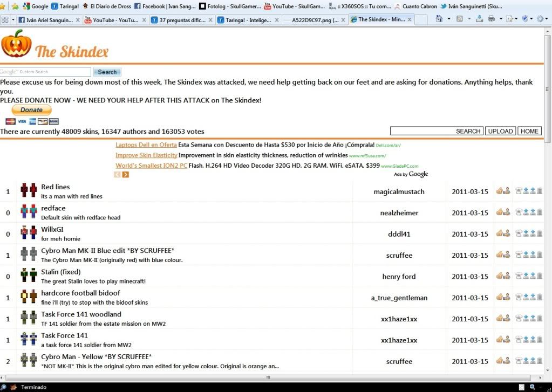Click the Google Custom Search input field
This screenshot has height=392, width=552.
click(45, 72)
